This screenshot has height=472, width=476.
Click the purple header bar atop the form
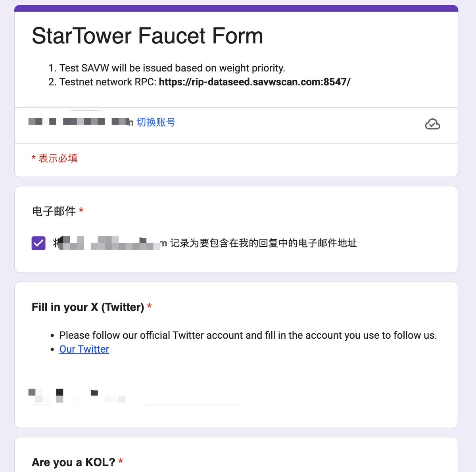pyautogui.click(x=236, y=8)
